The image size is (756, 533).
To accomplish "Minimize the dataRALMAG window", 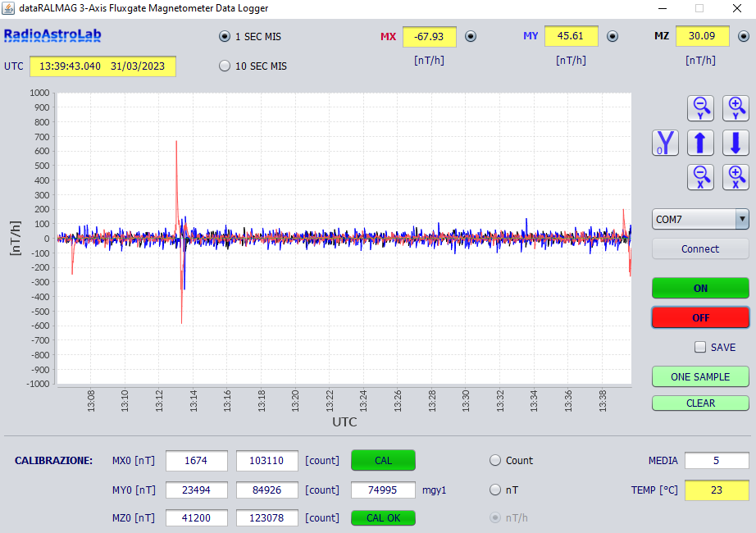I will pyautogui.click(x=663, y=8).
